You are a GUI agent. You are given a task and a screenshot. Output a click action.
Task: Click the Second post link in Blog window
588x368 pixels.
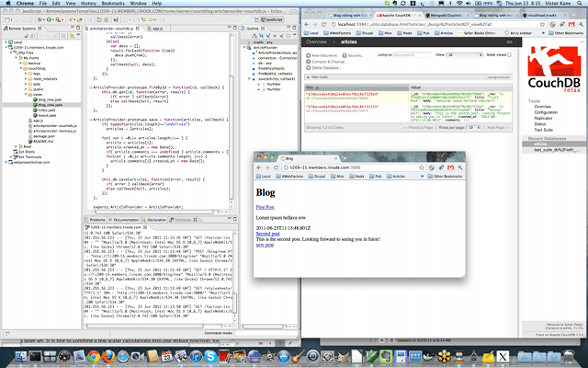pos(267,234)
